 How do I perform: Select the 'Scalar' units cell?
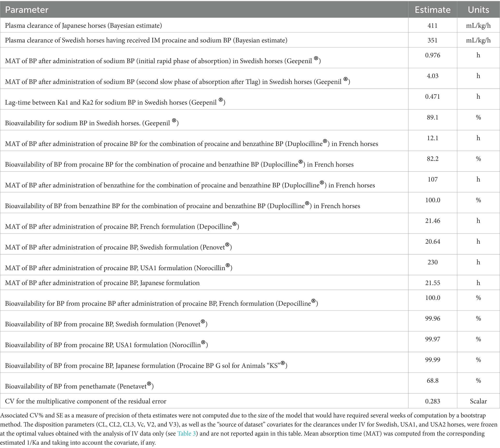pos(478,401)
